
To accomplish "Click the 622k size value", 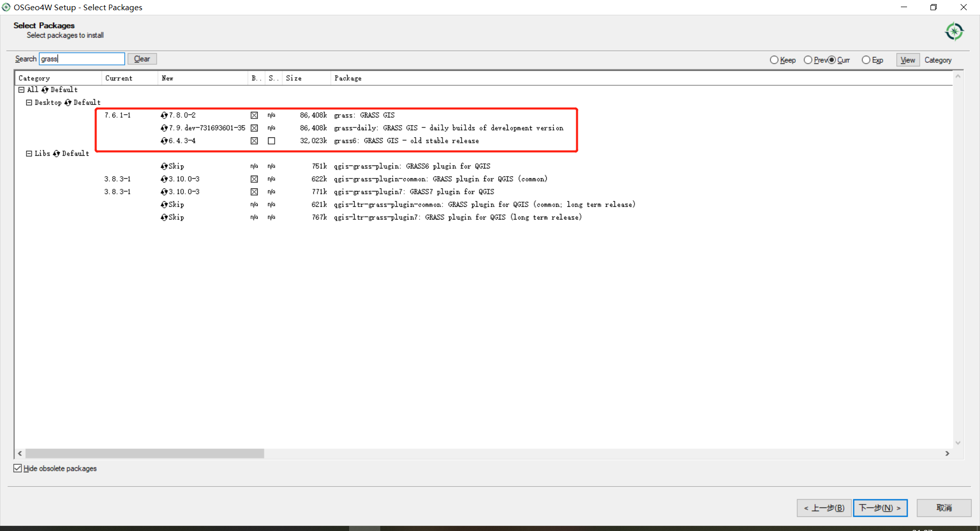I will (x=320, y=179).
